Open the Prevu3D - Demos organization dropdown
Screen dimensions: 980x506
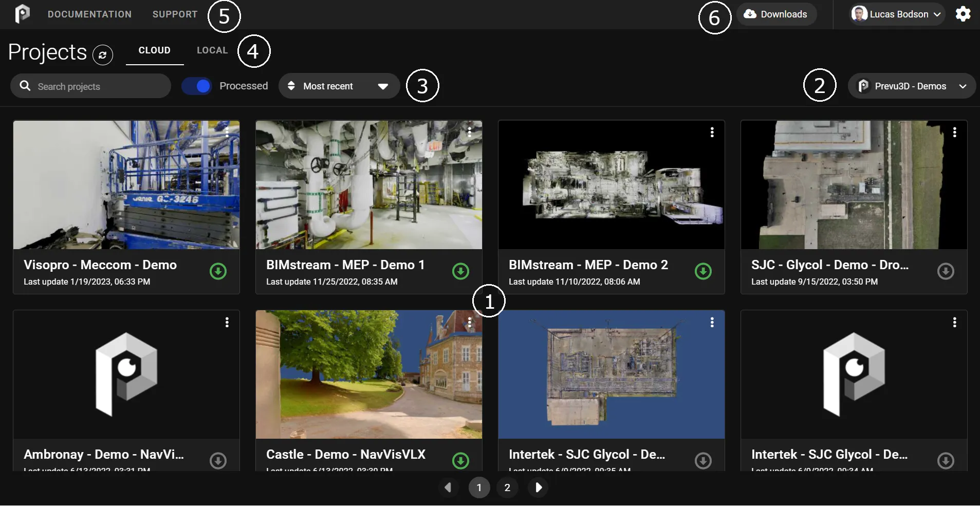click(x=912, y=86)
